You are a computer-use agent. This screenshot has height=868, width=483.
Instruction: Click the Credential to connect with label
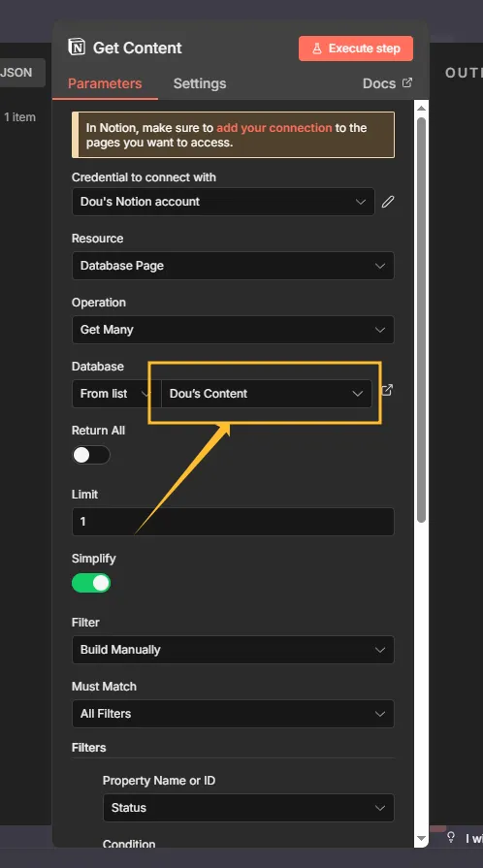click(x=144, y=177)
